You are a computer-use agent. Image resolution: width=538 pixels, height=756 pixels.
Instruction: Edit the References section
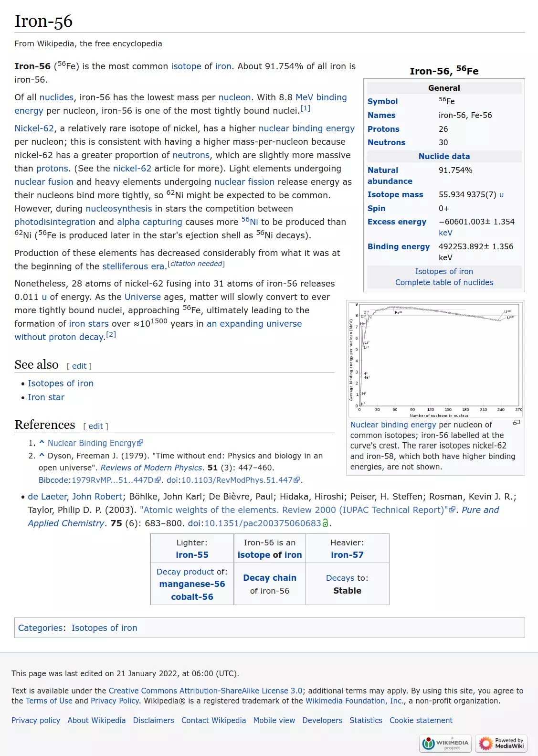95,426
